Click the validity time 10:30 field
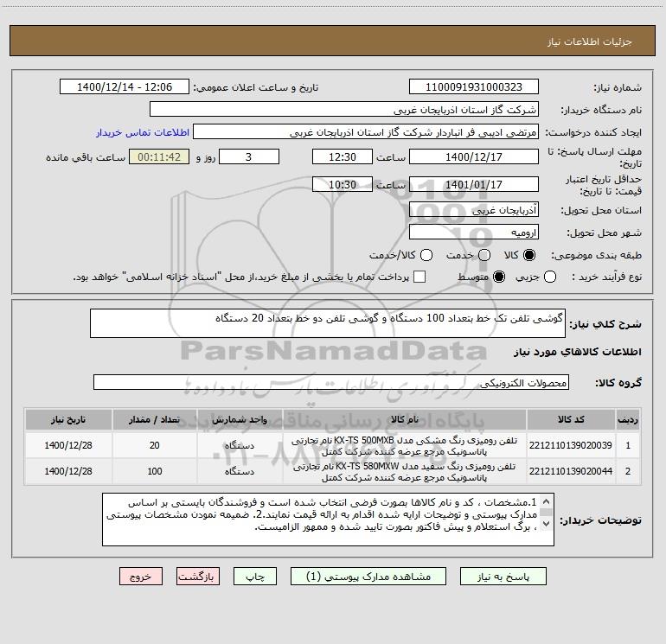This screenshot has width=666, height=644. pos(343,184)
